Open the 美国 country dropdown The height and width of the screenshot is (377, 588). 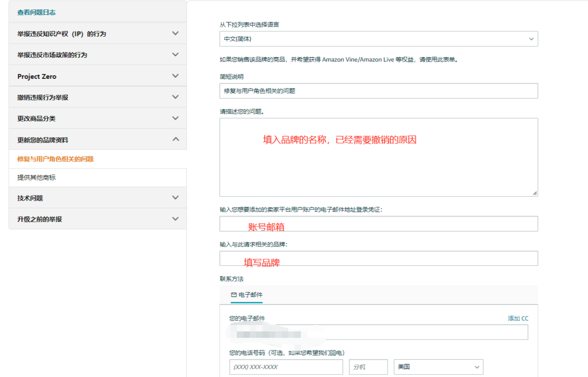pos(438,367)
